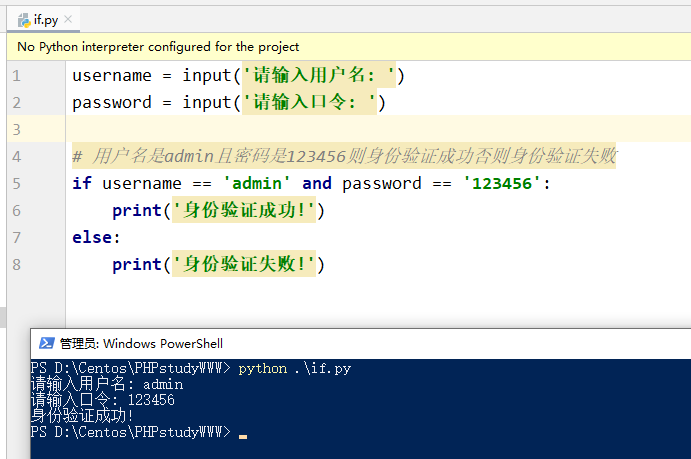
Task: Click the '123456' string on line 5
Action: [502, 183]
